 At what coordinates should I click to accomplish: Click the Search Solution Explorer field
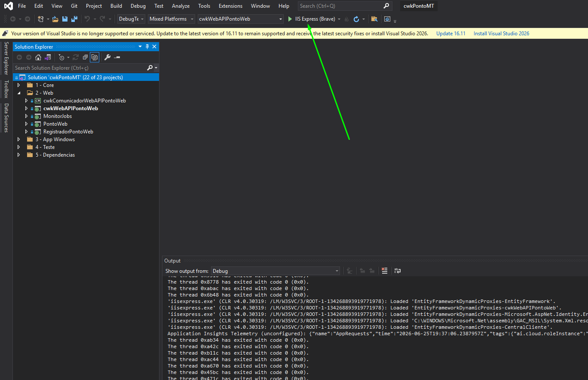pos(80,68)
